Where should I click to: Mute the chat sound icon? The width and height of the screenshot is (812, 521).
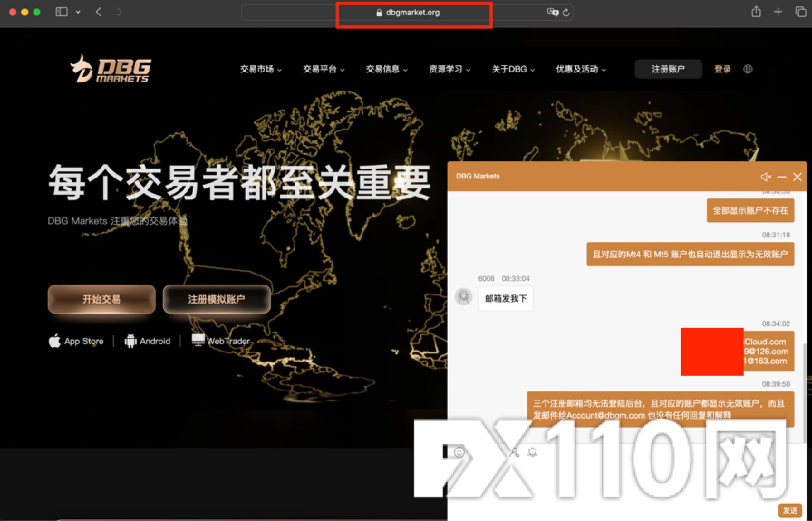pos(765,177)
